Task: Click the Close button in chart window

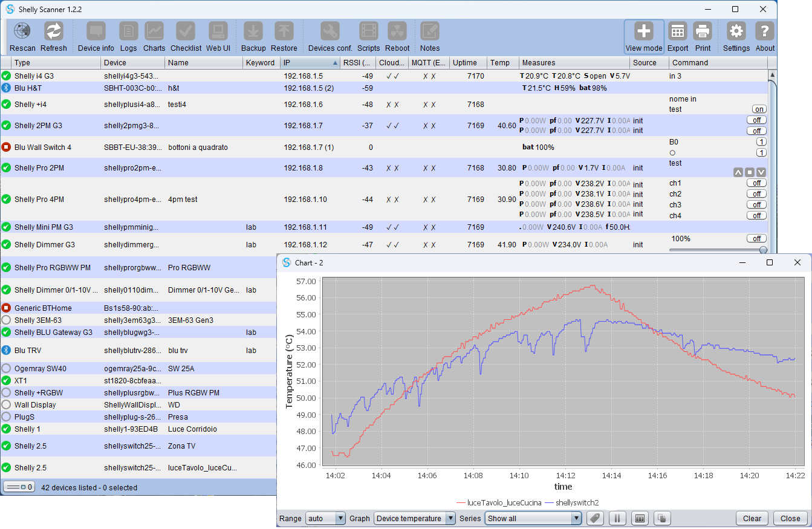Action: [x=790, y=518]
